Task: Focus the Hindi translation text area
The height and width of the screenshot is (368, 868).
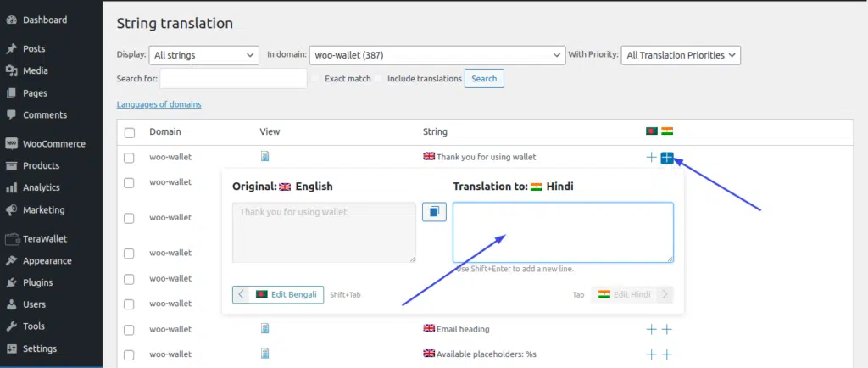Action: click(563, 232)
